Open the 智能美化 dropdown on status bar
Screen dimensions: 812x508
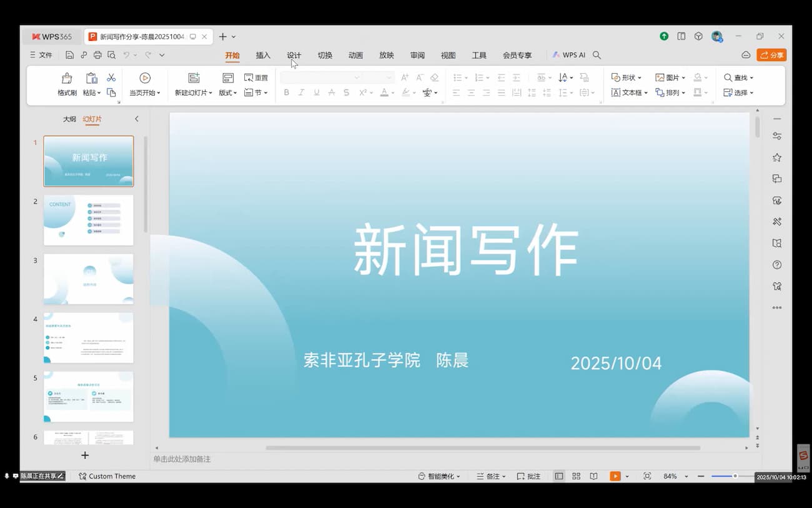(x=439, y=476)
